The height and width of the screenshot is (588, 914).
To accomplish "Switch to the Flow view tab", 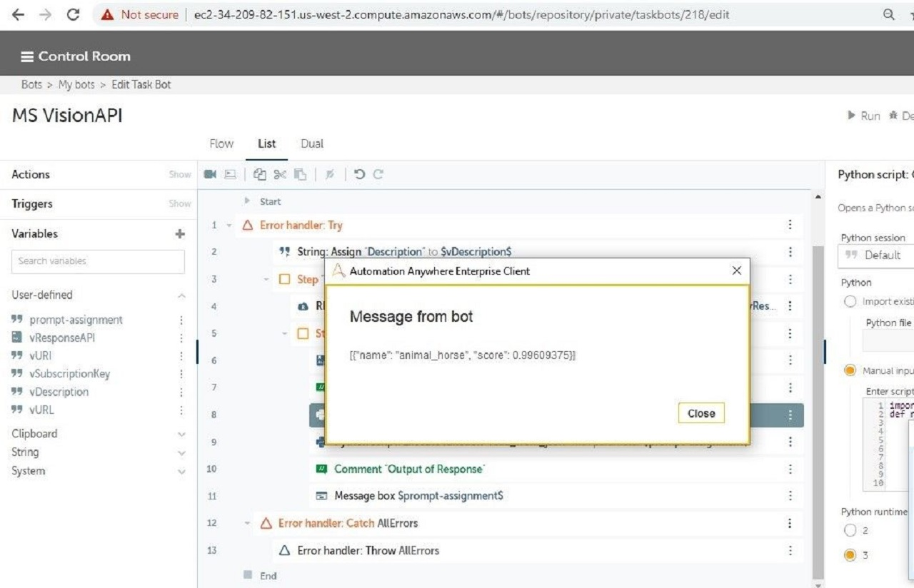I will click(x=221, y=143).
